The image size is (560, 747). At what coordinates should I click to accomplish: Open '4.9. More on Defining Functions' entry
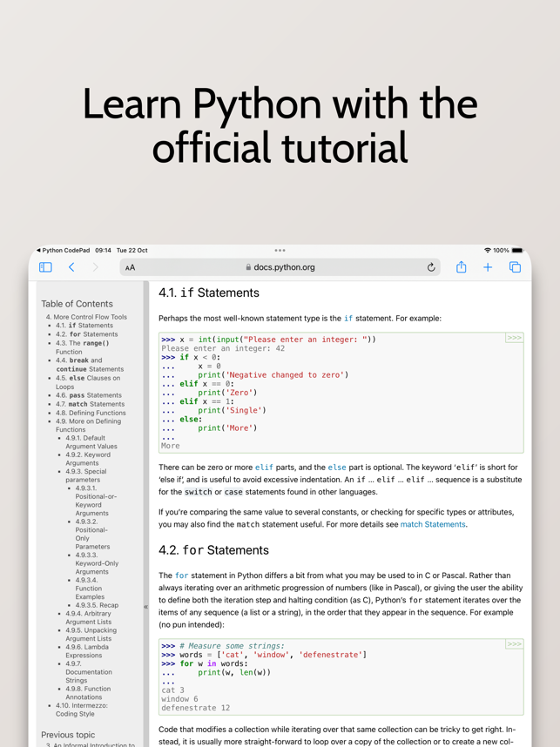coord(88,425)
